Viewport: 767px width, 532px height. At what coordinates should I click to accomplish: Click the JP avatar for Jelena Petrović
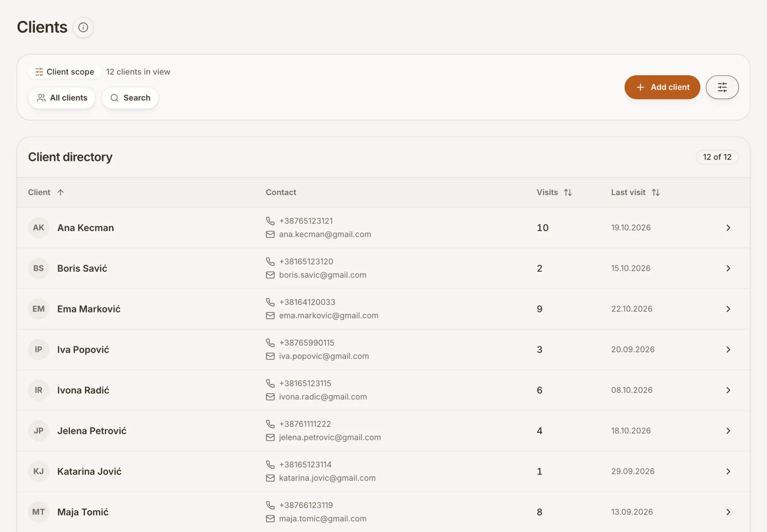[38, 431]
